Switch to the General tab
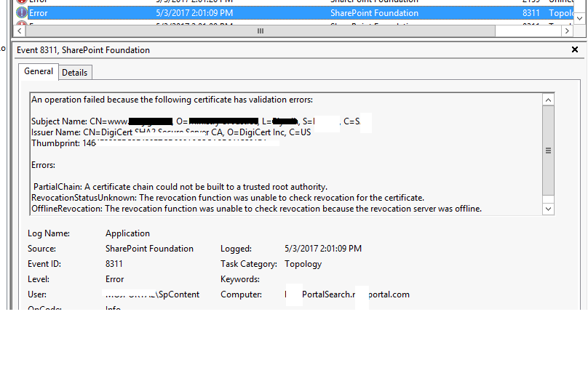Image resolution: width=588 pixels, height=381 pixels. tap(39, 71)
